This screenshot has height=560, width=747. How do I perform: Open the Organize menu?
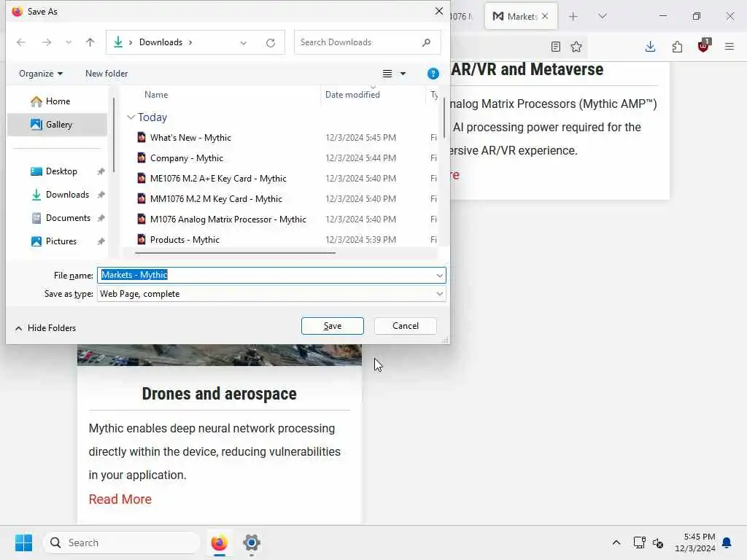coord(41,74)
